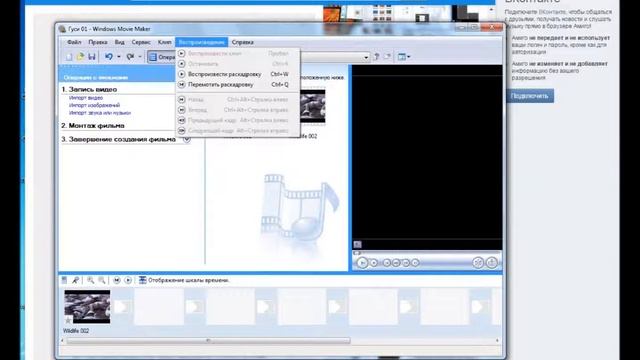Close the Воспроизведение menu header

[x=202, y=42]
